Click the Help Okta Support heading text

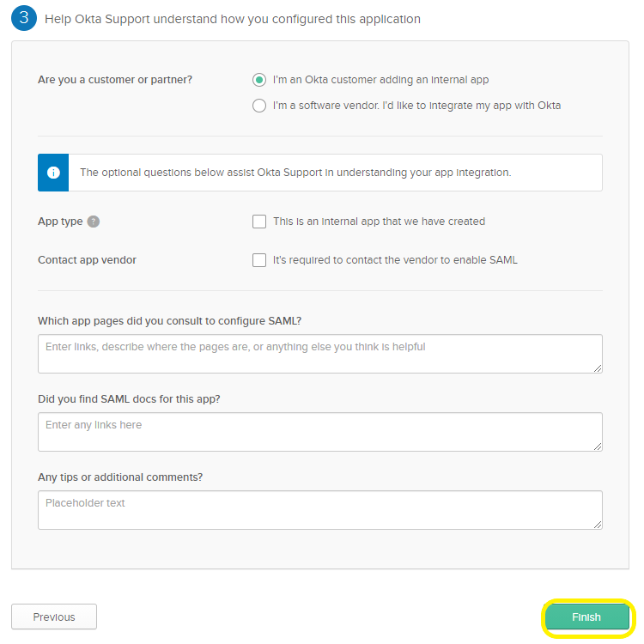pos(234,18)
